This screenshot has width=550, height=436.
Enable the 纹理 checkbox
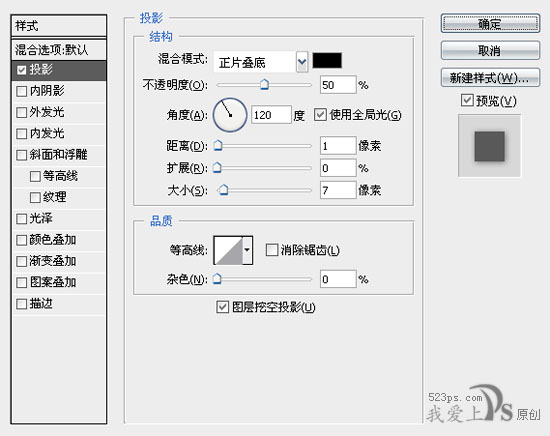pyautogui.click(x=35, y=197)
